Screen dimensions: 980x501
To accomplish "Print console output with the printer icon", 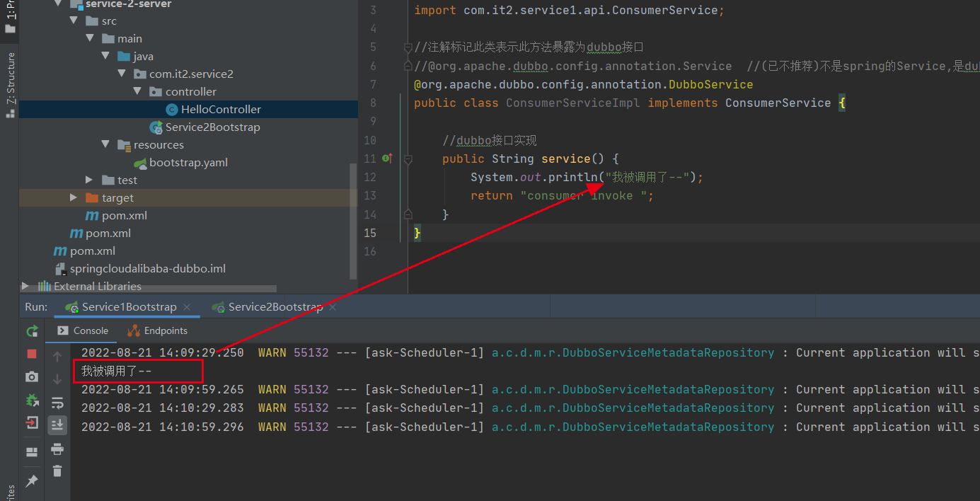I will coord(57,449).
